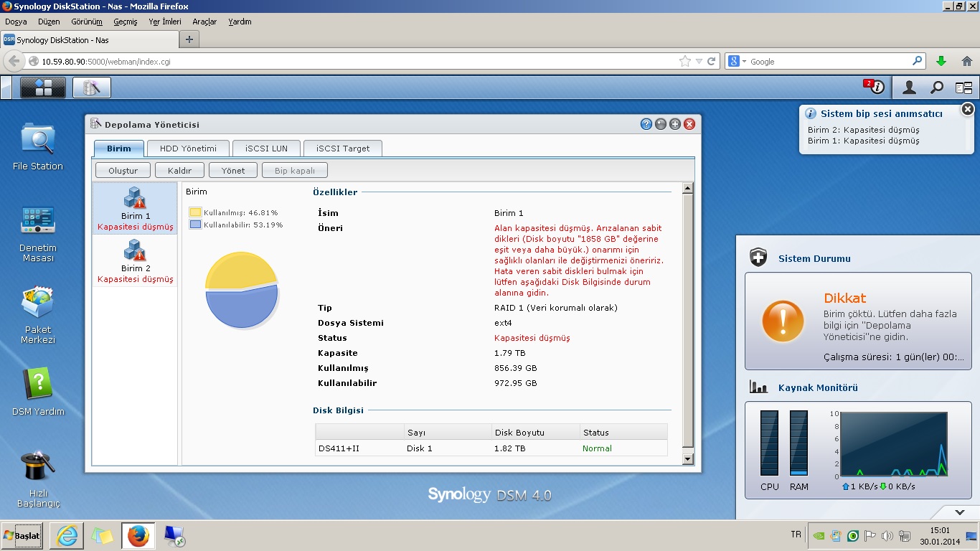Toggle the widgets panel icon

tap(963, 88)
